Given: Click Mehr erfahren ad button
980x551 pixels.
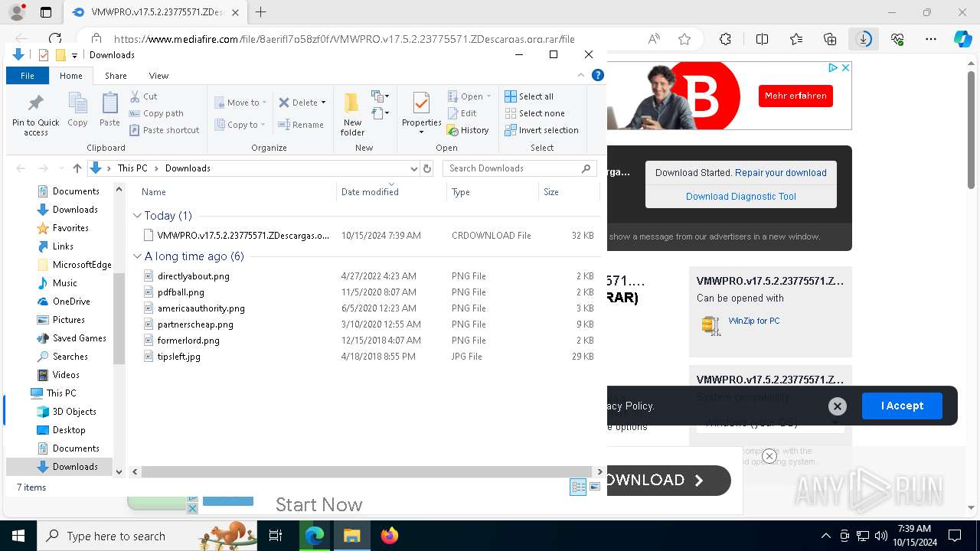Looking at the screenshot, I should (x=795, y=96).
